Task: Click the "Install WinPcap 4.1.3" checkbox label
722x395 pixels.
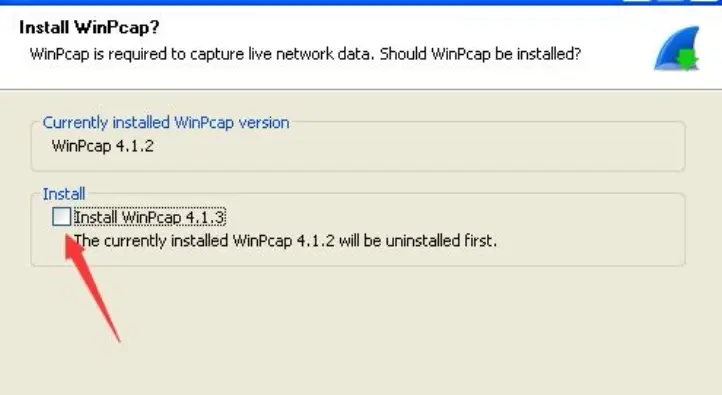Action: click(150, 217)
